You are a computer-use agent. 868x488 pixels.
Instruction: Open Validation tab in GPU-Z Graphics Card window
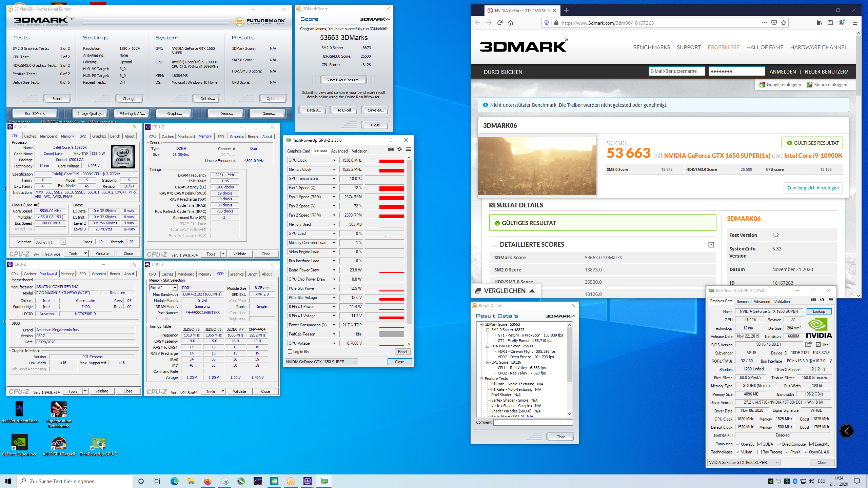[782, 301]
